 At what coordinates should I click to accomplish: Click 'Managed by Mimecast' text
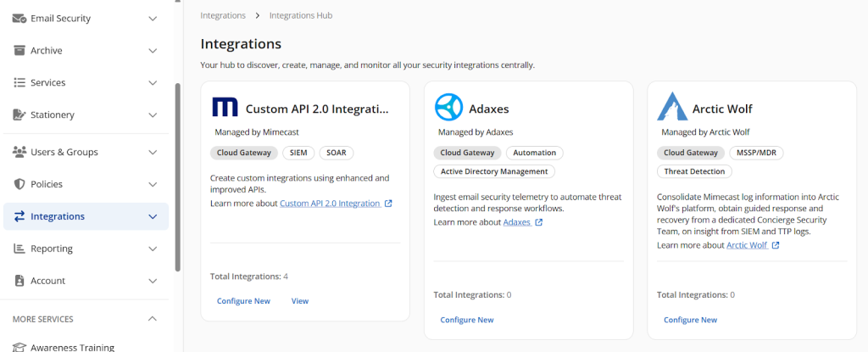pos(257,132)
